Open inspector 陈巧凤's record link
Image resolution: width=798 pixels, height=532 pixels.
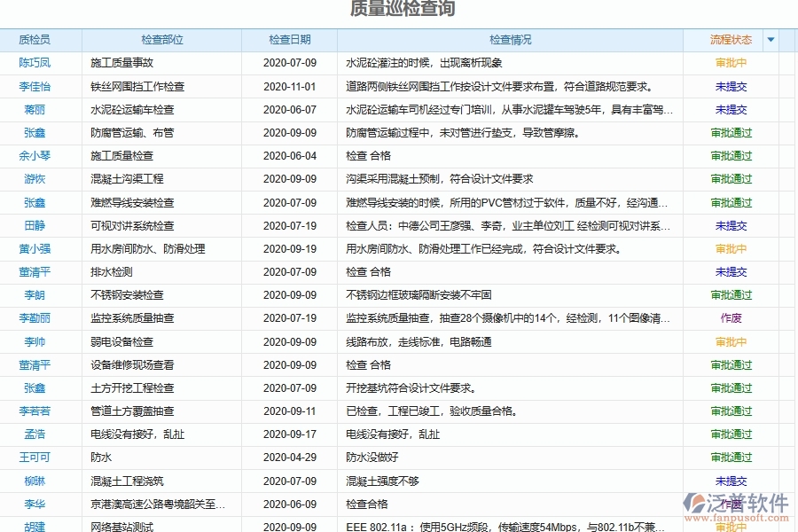pyautogui.click(x=35, y=62)
